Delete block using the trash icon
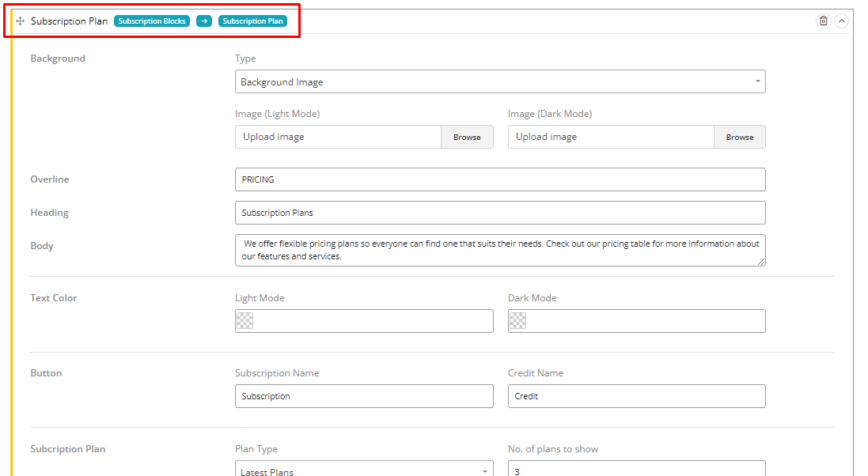This screenshot has height=476, width=868. [823, 21]
